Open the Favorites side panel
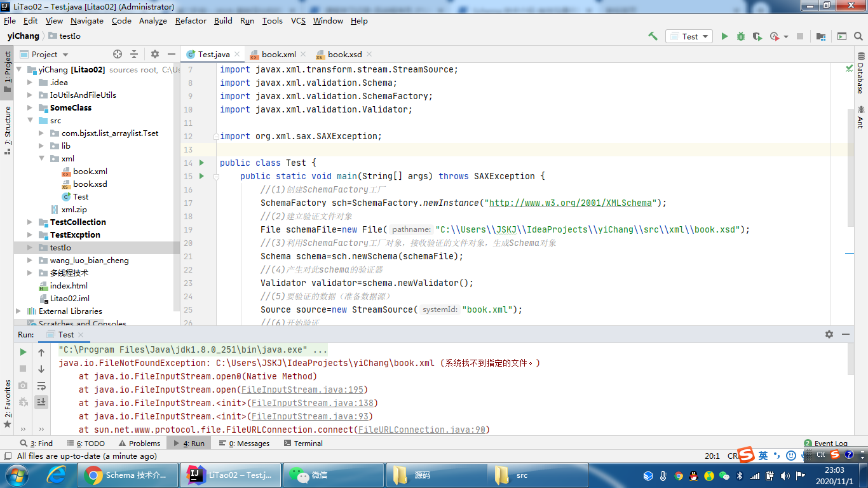The image size is (868, 488). pyautogui.click(x=8, y=403)
